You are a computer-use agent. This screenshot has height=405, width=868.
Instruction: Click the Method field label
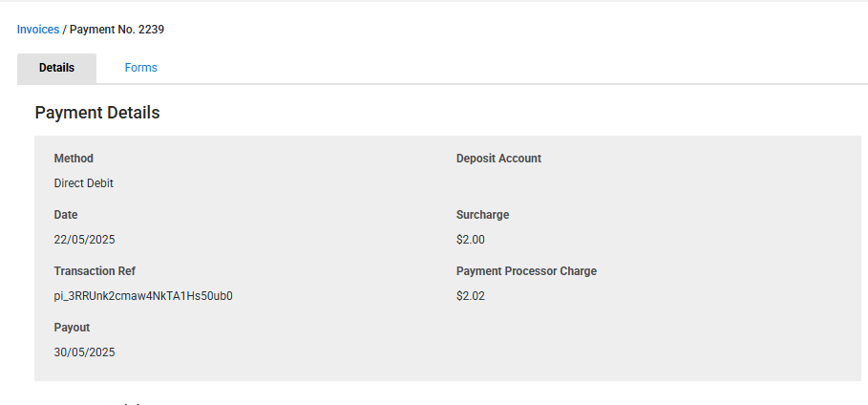[x=74, y=159]
